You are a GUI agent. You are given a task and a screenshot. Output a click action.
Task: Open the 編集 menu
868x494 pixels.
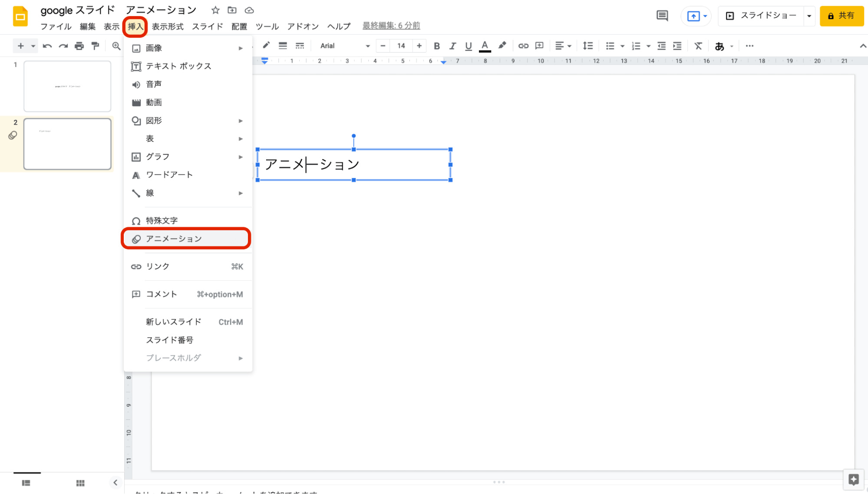88,27
